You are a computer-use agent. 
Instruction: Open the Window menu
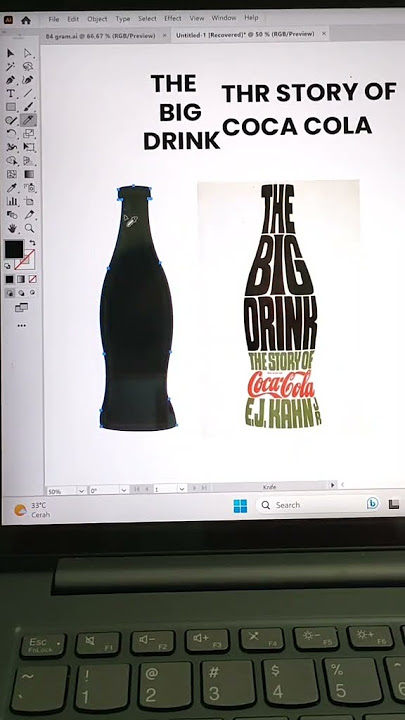coord(224,18)
